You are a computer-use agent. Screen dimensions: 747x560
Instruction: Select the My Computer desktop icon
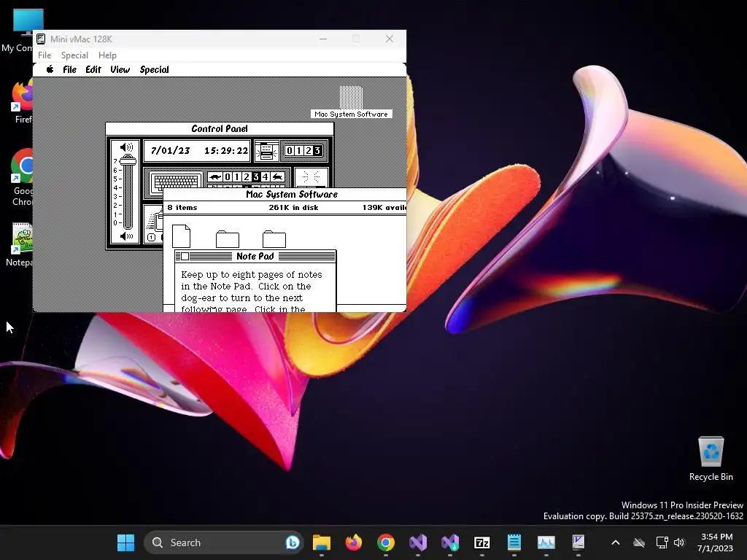click(18, 31)
